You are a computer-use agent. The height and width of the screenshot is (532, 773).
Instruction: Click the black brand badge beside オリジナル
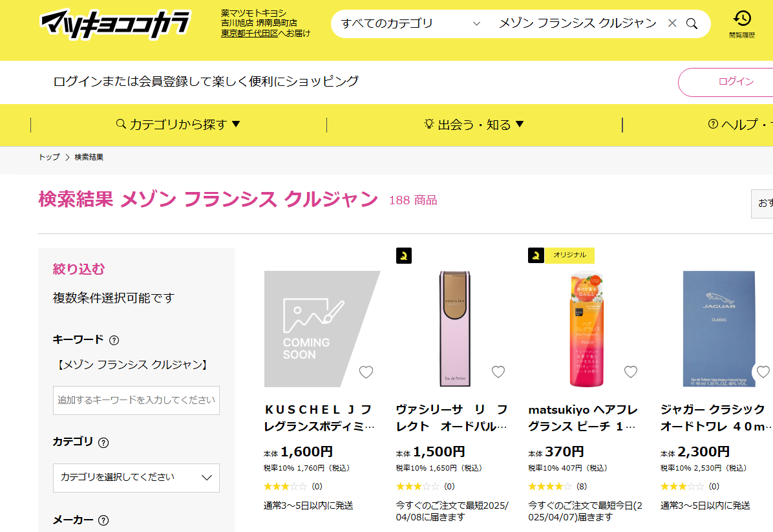(x=536, y=255)
